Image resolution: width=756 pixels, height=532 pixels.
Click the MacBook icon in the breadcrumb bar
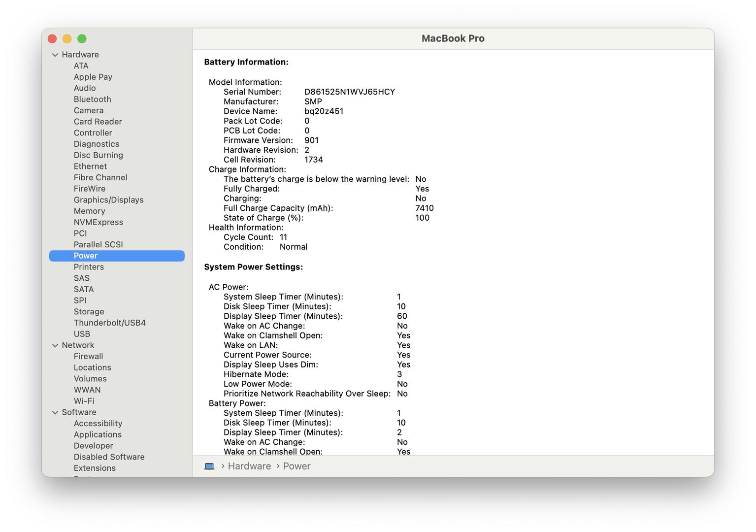click(x=209, y=466)
